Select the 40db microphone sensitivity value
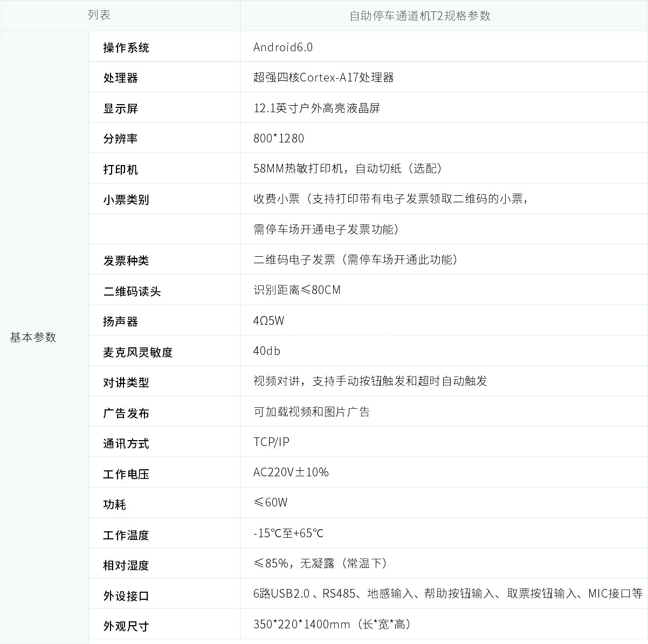Viewport: 648px width, 644px height. [267, 351]
